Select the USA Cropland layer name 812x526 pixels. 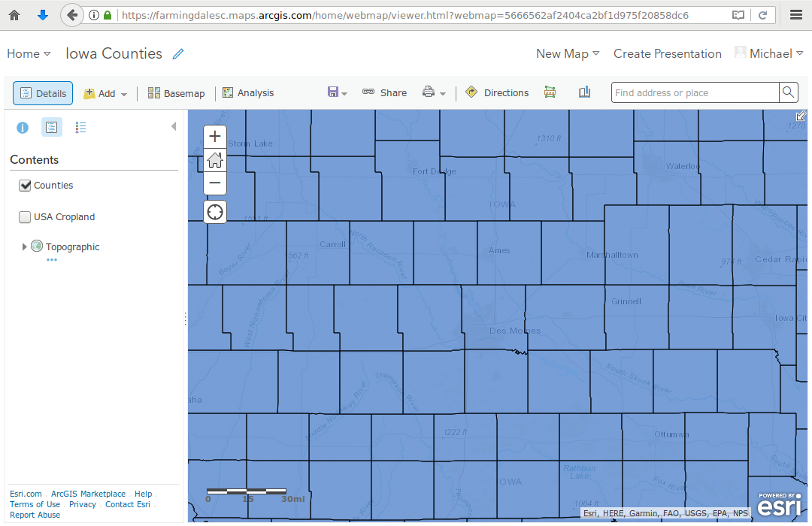64,217
